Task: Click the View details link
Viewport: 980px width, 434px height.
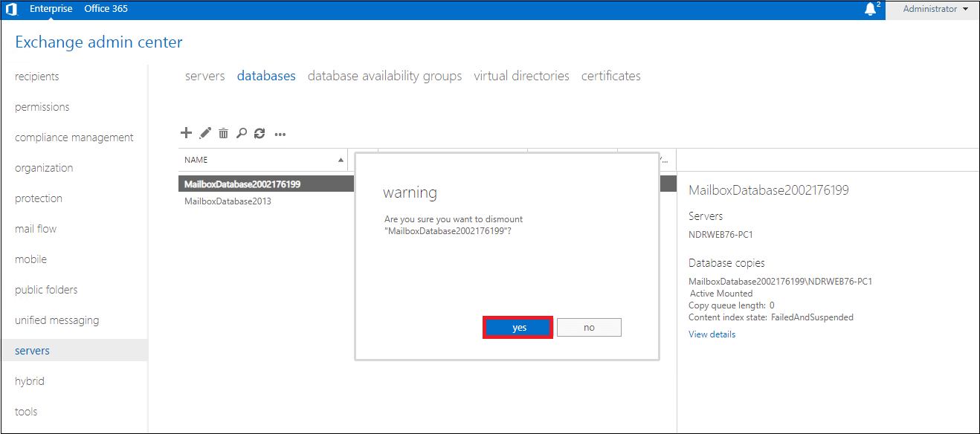Action: pyautogui.click(x=712, y=334)
